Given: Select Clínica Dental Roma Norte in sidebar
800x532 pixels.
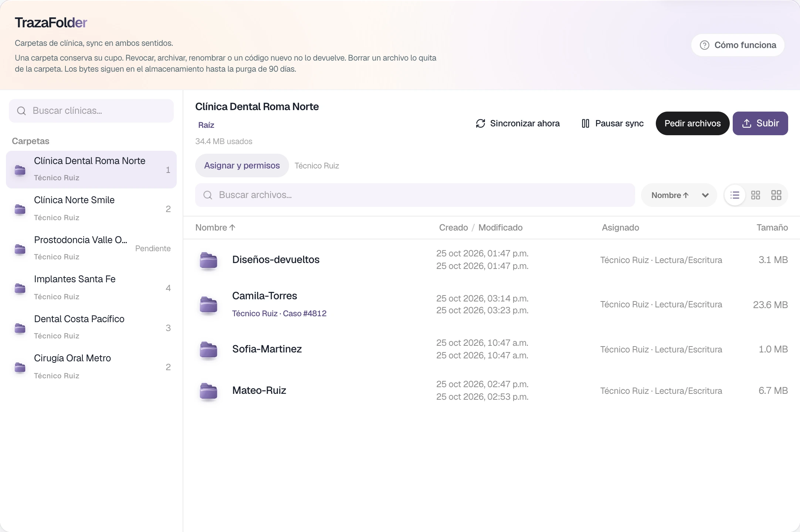Looking at the screenshot, I should [x=91, y=170].
